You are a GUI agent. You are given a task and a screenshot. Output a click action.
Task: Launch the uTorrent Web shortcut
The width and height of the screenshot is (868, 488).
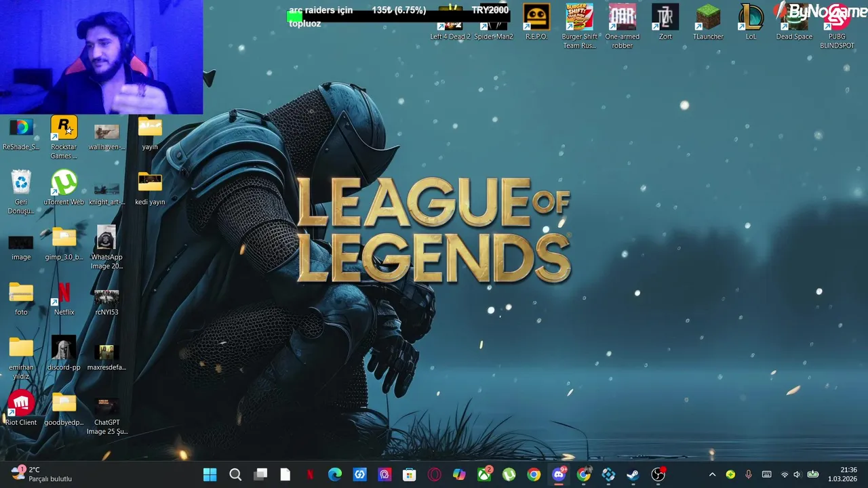[64, 188]
